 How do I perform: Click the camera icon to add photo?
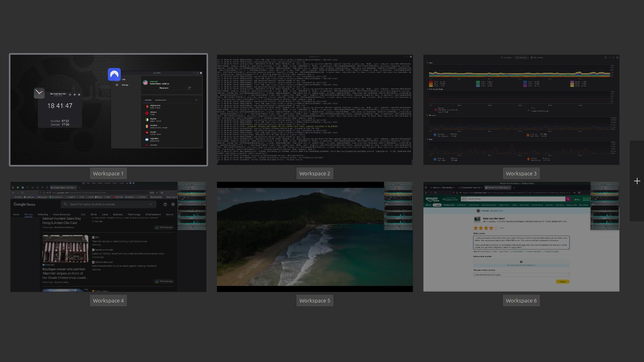[x=521, y=262]
